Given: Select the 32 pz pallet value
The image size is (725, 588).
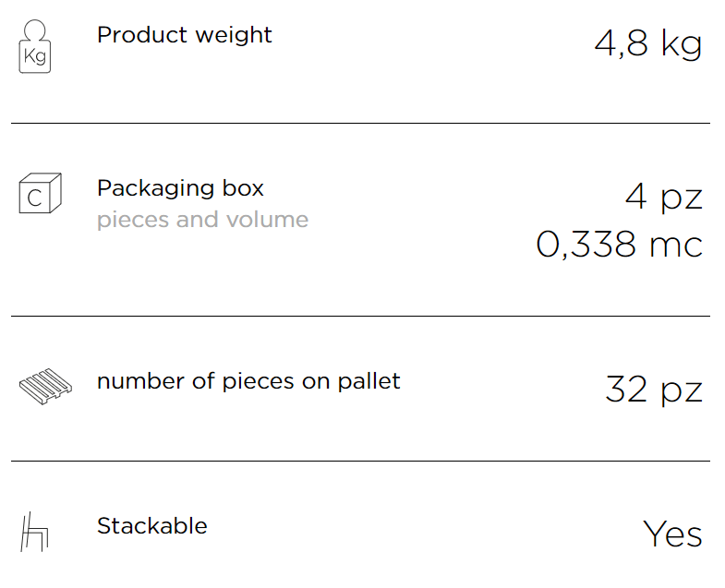Looking at the screenshot, I should [x=654, y=390].
